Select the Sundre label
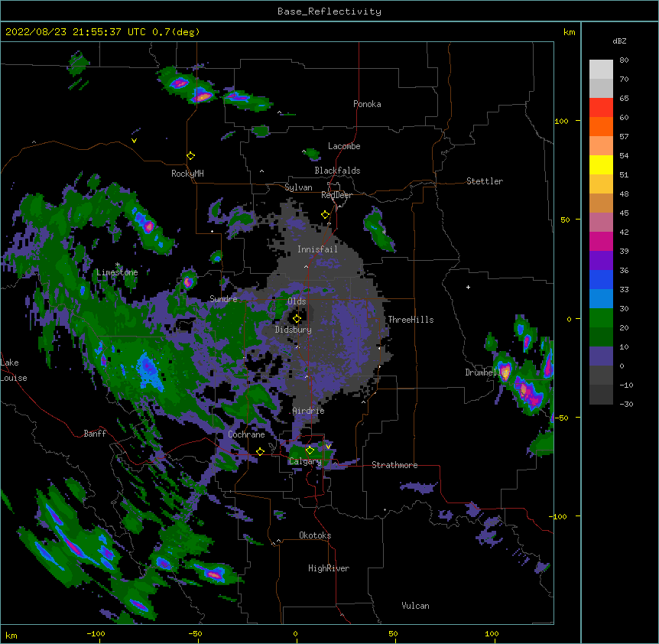The width and height of the screenshot is (659, 644). click(223, 299)
